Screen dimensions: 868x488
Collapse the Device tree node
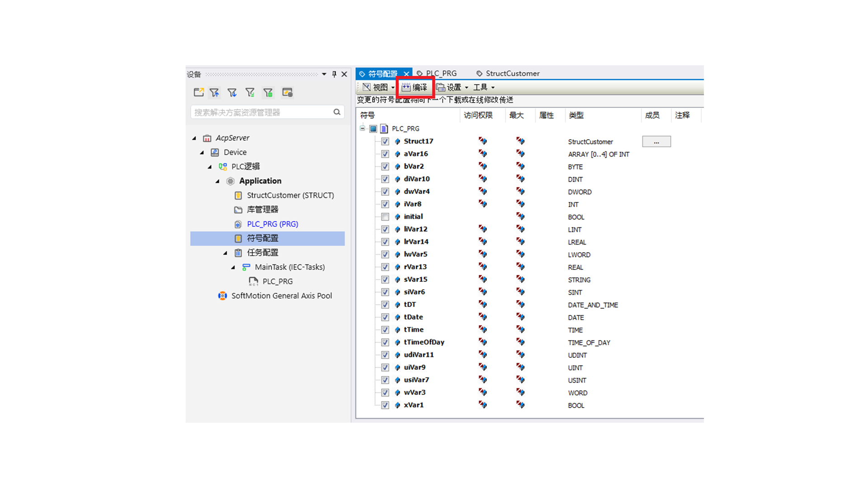pos(202,153)
